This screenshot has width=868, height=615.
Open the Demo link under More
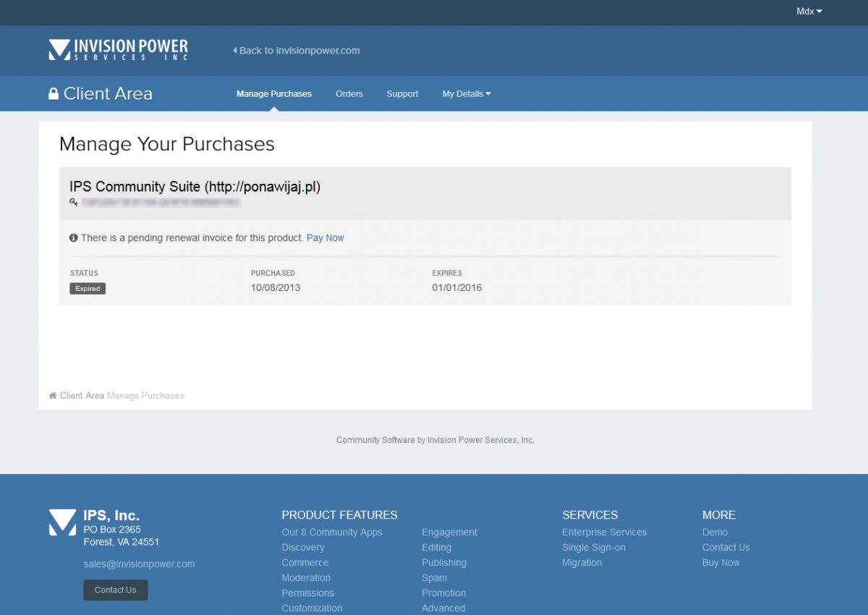point(715,533)
